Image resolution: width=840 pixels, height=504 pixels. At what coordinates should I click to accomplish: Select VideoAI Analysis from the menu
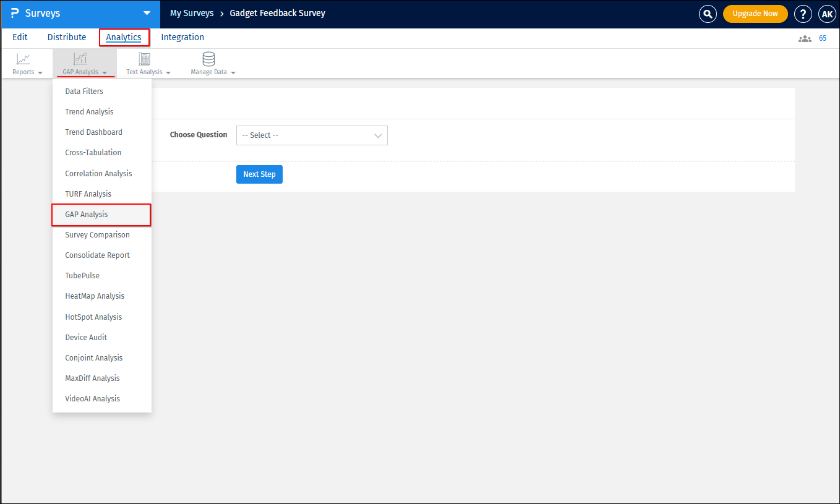click(x=102, y=399)
